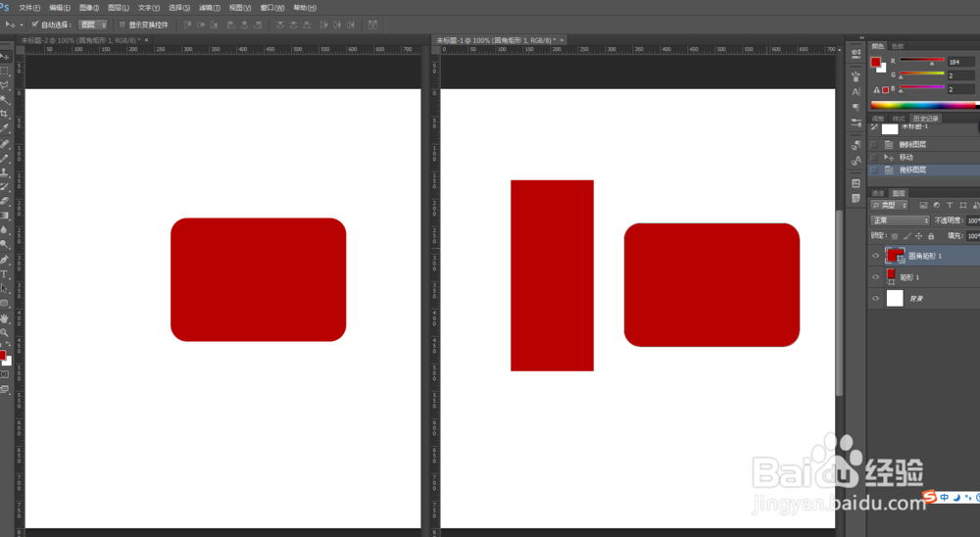Set history brush source at 拖移图层 state
Screen dimensions: 980x537
[874, 171]
